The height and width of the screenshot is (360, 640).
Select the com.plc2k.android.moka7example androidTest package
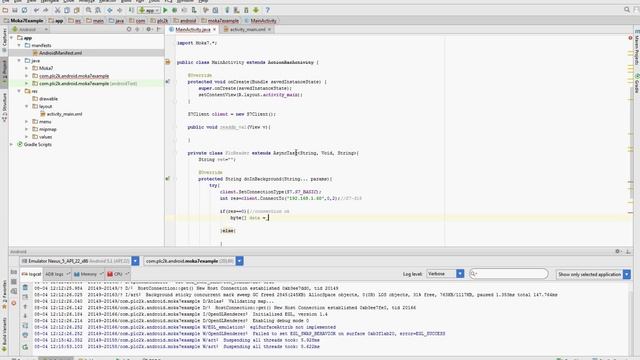(x=88, y=84)
